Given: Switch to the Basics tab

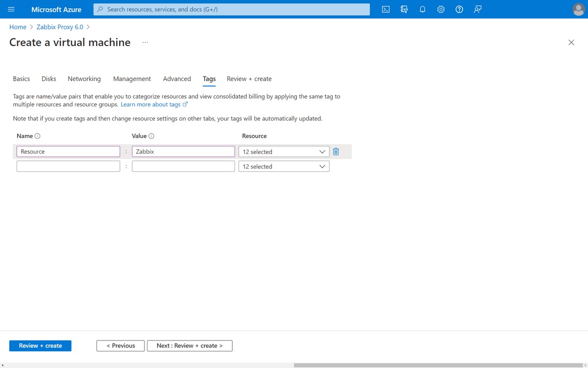Looking at the screenshot, I should [x=22, y=79].
